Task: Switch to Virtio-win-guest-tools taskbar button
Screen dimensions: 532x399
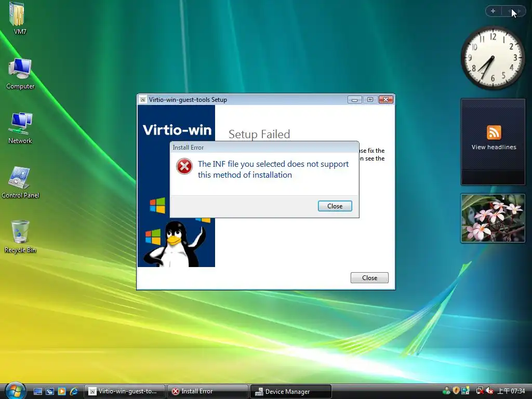Action: pyautogui.click(x=125, y=391)
